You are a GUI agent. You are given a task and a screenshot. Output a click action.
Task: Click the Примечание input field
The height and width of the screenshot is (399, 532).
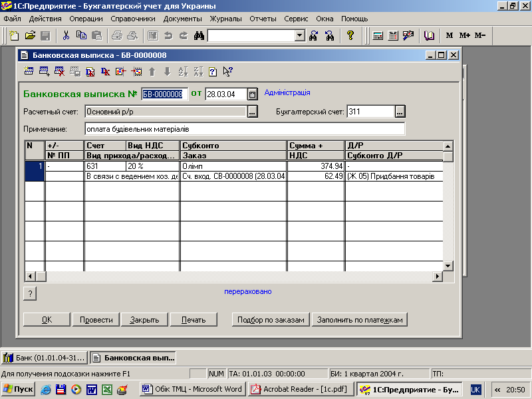coord(245,129)
